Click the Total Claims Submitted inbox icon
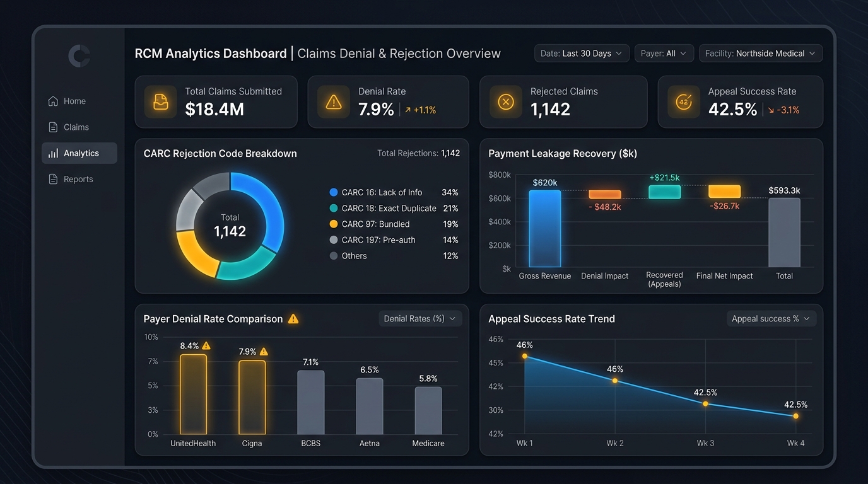Viewport: 868px width, 484px height. point(160,102)
